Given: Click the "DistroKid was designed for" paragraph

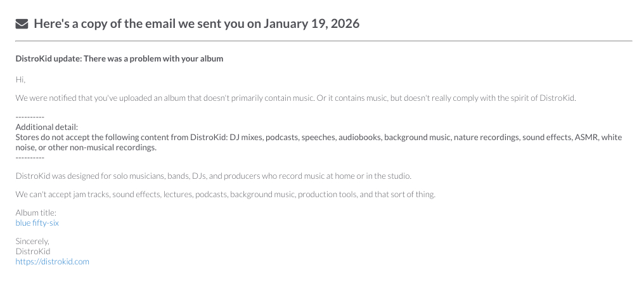Looking at the screenshot, I should point(213,176).
